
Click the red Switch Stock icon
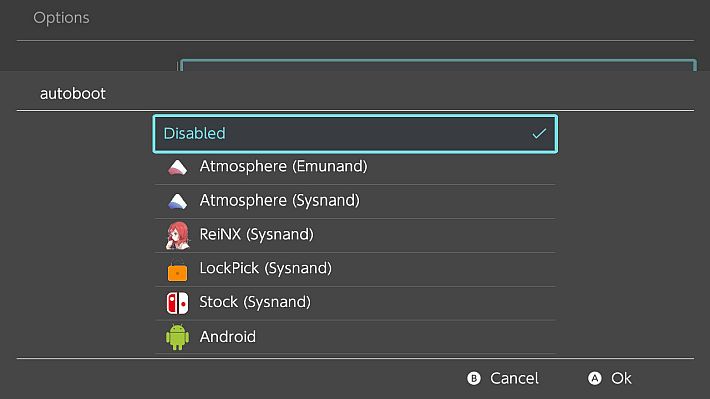[x=178, y=303]
